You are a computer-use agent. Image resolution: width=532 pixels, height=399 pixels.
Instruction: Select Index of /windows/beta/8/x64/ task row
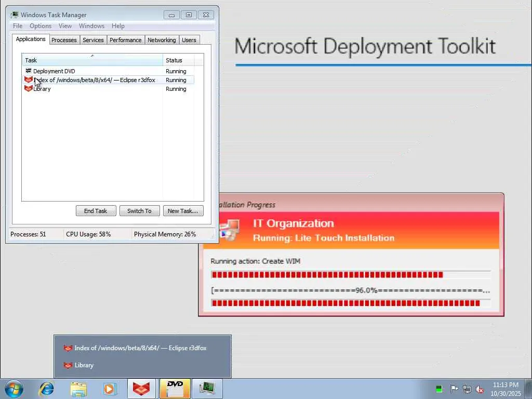(108, 79)
